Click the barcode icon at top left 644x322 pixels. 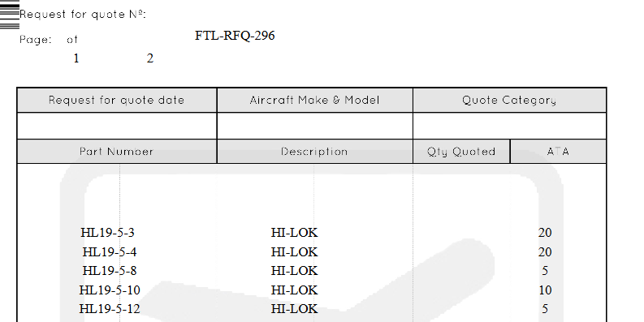pyautogui.click(x=10, y=15)
